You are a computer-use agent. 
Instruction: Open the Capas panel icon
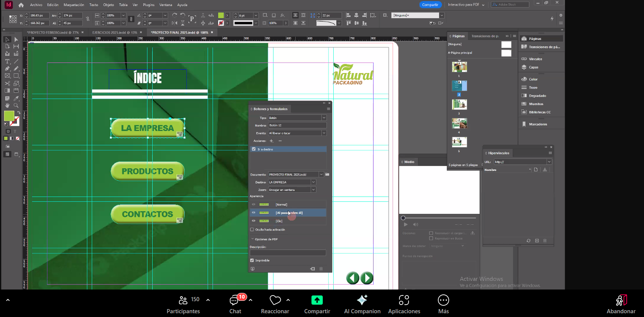pos(533,67)
